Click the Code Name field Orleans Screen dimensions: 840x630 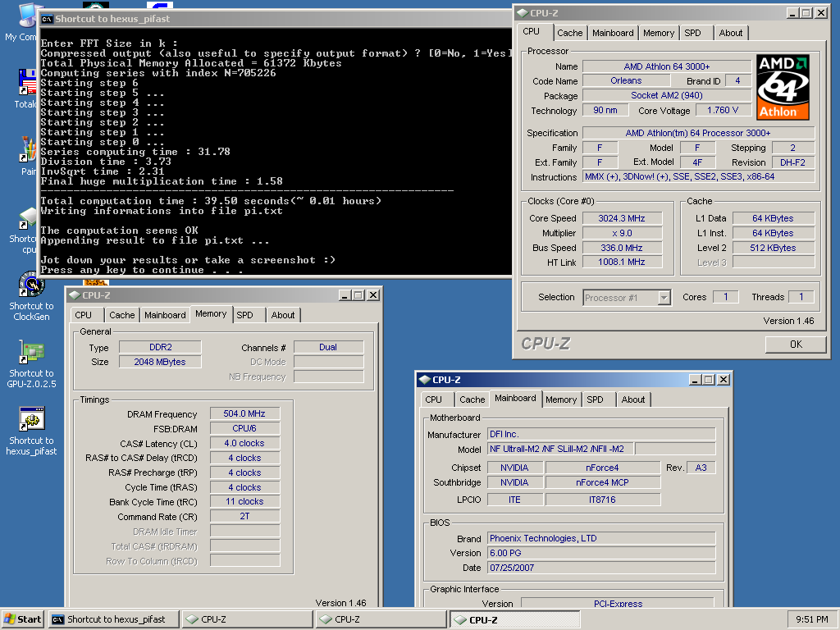[626, 80]
